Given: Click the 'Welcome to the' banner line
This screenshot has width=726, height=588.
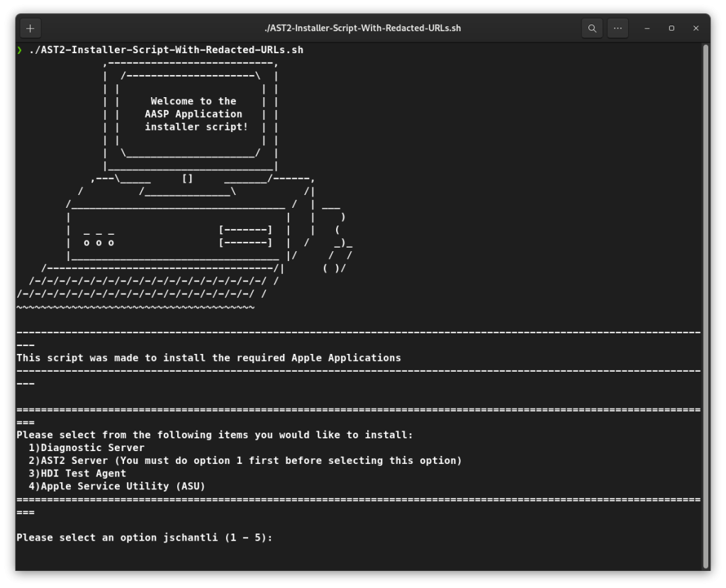Looking at the screenshot, I should click(194, 101).
